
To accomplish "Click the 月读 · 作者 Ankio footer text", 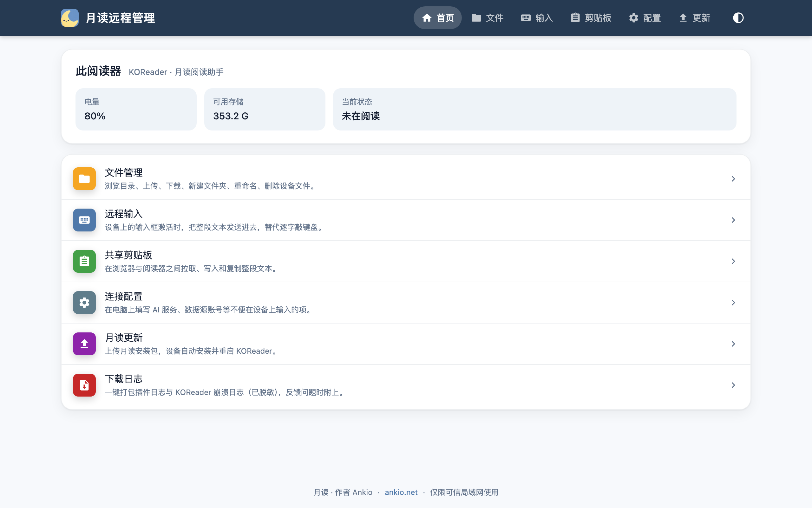I will [x=343, y=492].
